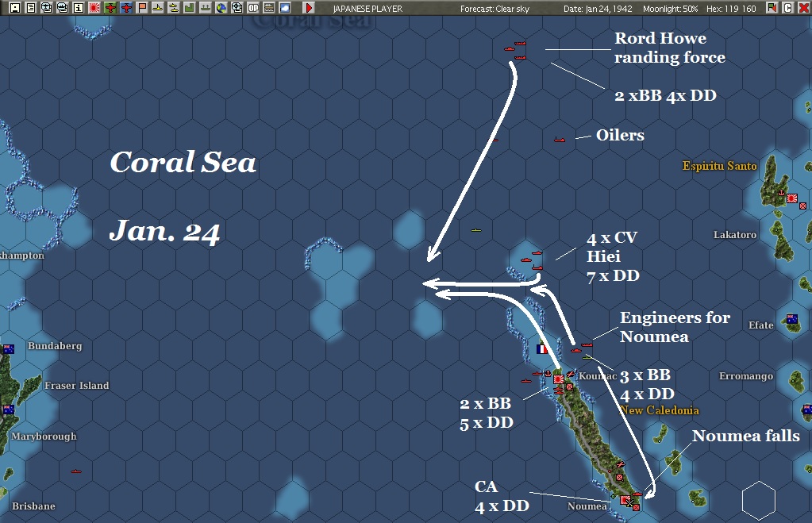Select the Japanese base icon at Noumea
This screenshot has height=523, width=812.
625,500
